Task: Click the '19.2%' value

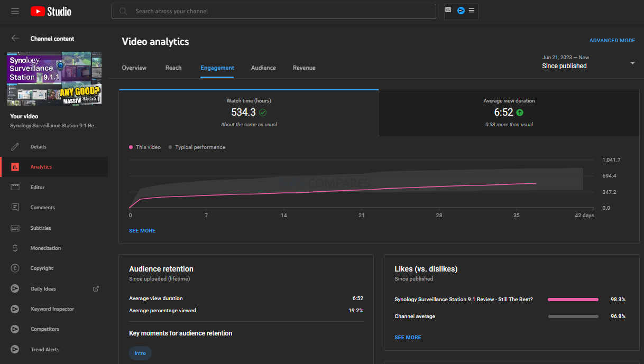Action: 356,311
